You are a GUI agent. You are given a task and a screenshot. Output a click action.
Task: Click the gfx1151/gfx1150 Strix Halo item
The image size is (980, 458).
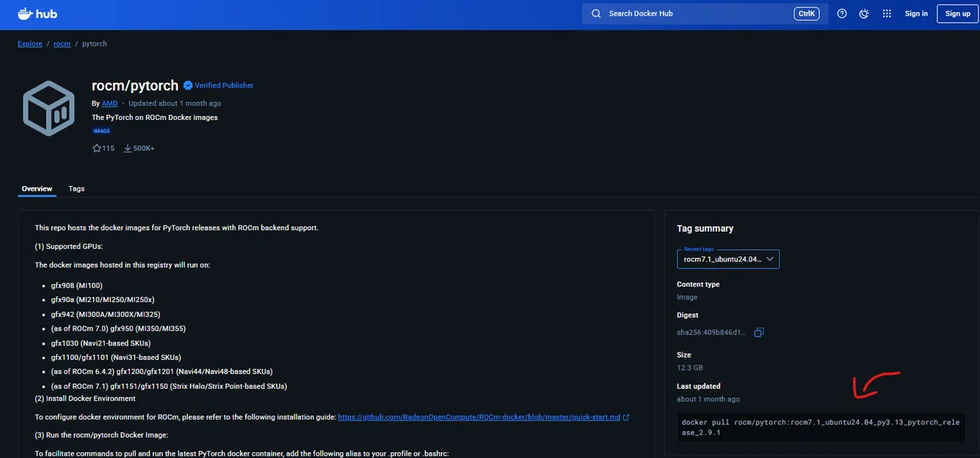[169, 385]
